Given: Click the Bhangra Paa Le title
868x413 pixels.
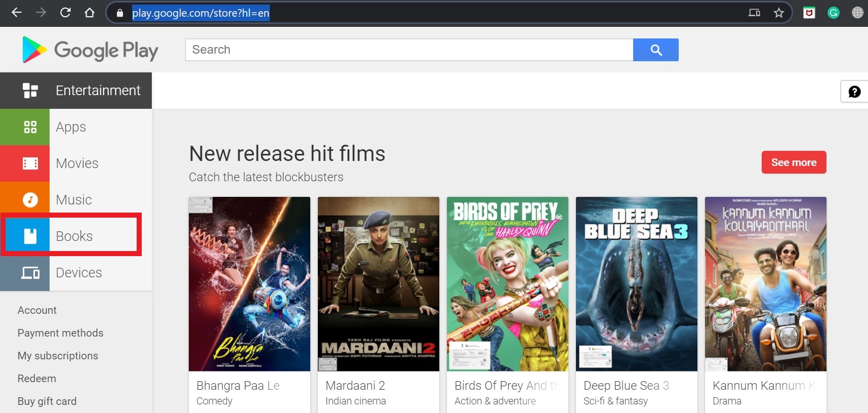Looking at the screenshot, I should 238,386.
